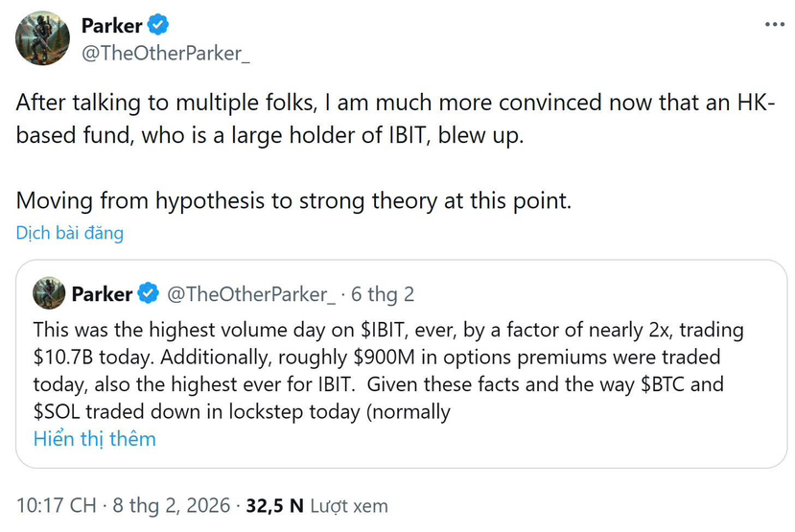Click the @TheOtherParker_ handle in the quoted post

[x=252, y=293]
